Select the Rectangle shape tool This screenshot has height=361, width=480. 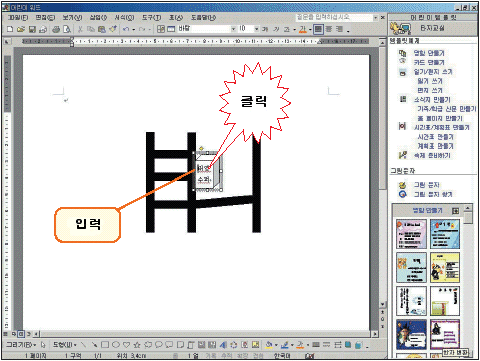coord(105,344)
